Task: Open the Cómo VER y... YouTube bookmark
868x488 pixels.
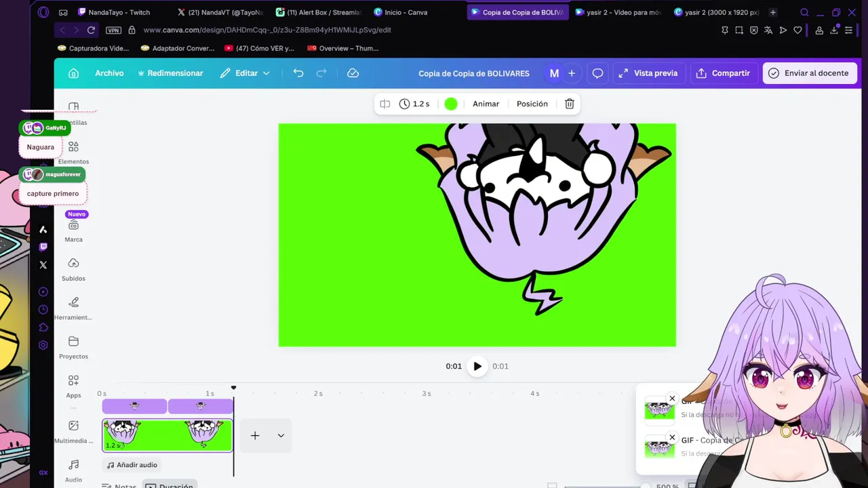Action: pos(259,48)
